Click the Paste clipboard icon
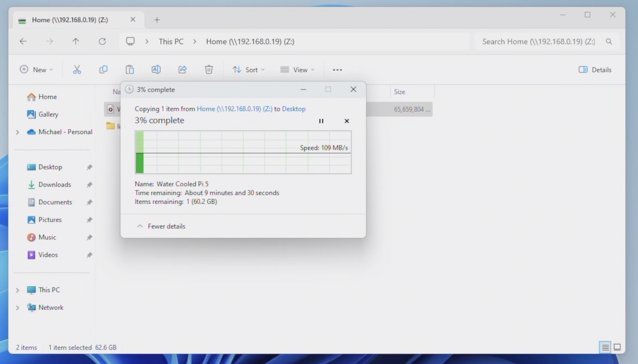The width and height of the screenshot is (638, 364). (129, 70)
